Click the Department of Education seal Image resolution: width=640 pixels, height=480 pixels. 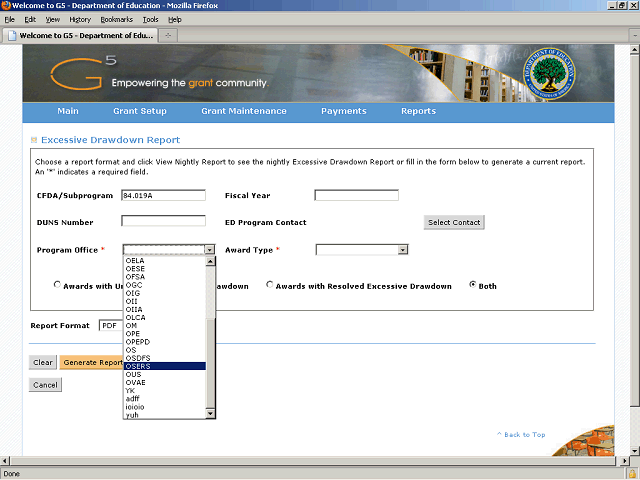coord(549,73)
